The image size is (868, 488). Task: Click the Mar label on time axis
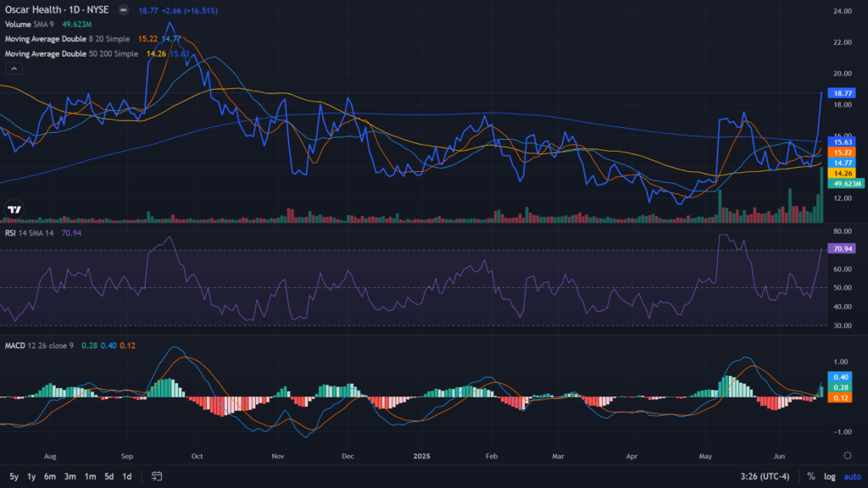(x=558, y=457)
